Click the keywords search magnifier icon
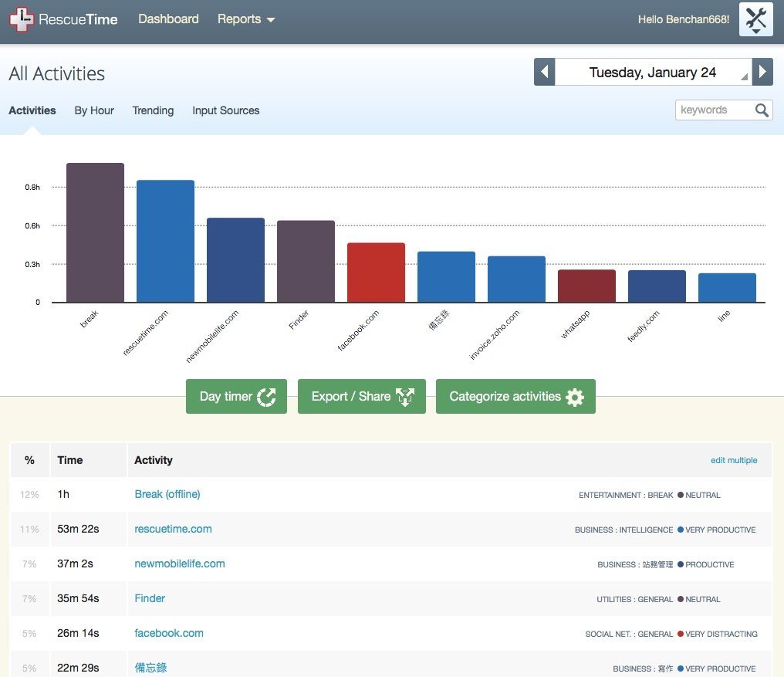Screen dimensions: 784x677 click(762, 110)
